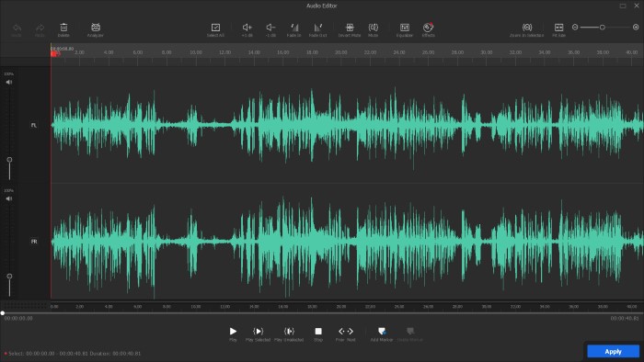Close the Audio Editor window
Screen dimensions: 644x362
coord(637,6)
